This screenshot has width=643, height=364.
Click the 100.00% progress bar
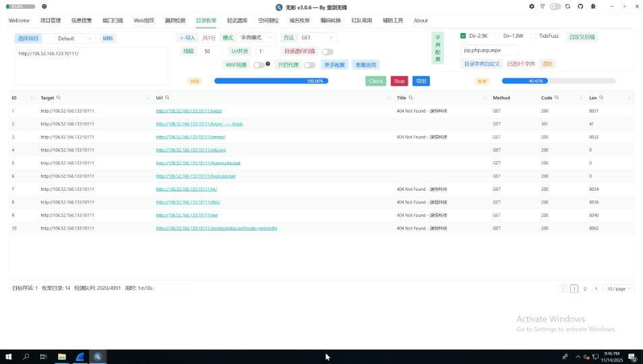[x=271, y=81]
